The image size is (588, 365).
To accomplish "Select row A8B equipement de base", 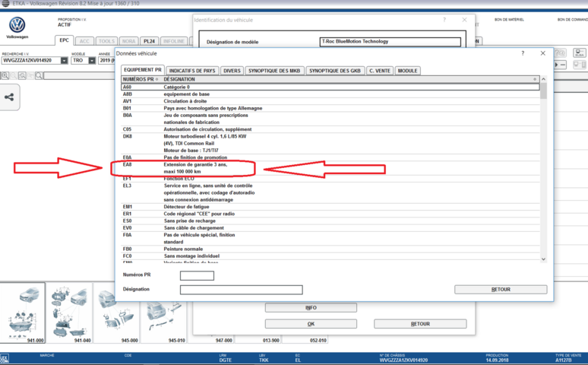I will tap(330, 94).
